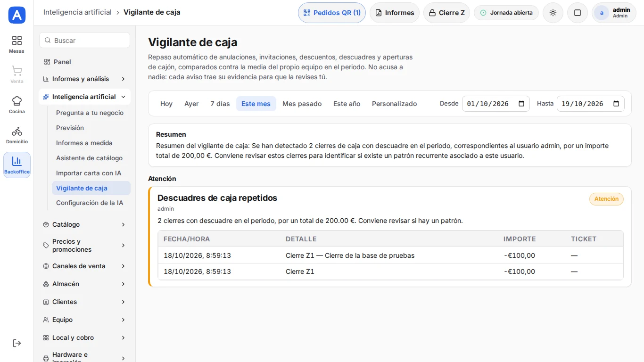Screen dimensions: 644x362
Task: Click the search magnifier icon
Action: [48, 41]
